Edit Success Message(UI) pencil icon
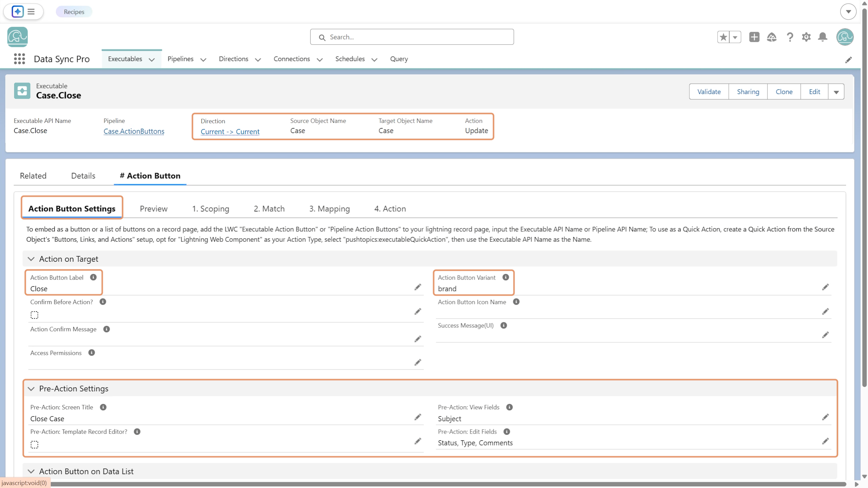The image size is (868, 488). click(825, 335)
